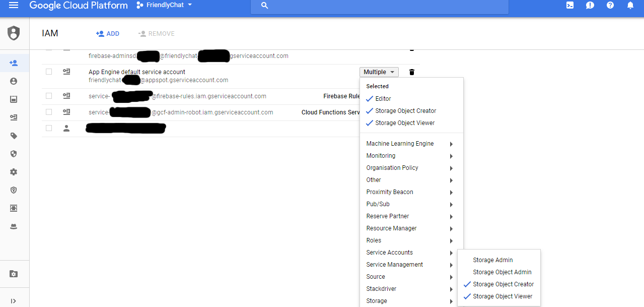
Task: Open the Settings gear sidebar icon
Action: [14, 172]
